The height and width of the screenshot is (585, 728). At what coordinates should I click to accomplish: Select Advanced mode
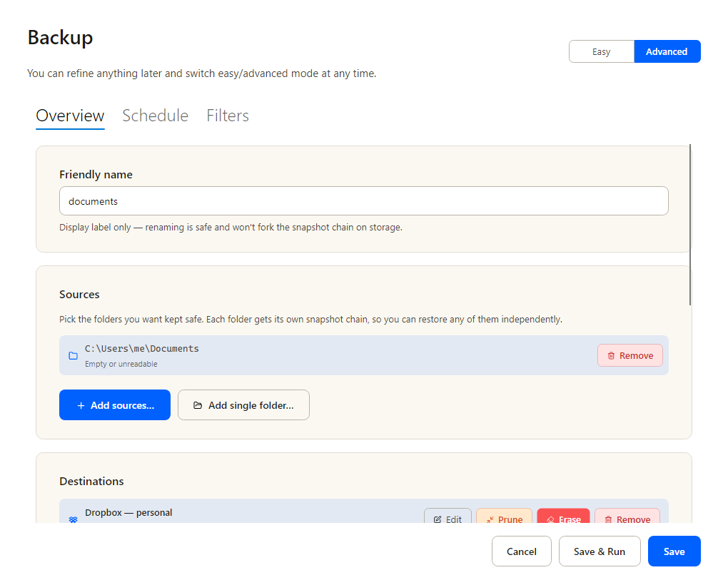tap(667, 51)
